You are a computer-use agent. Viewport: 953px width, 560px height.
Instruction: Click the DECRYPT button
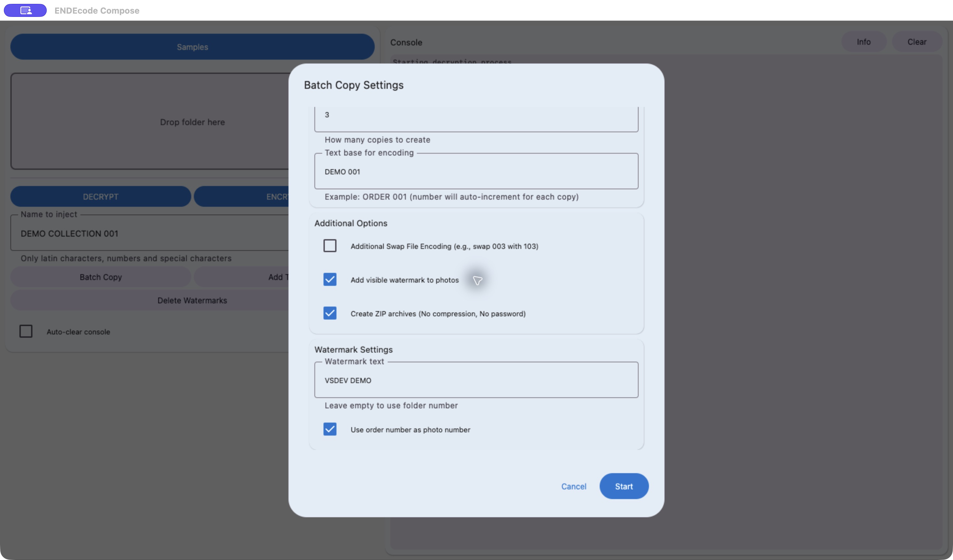(100, 197)
